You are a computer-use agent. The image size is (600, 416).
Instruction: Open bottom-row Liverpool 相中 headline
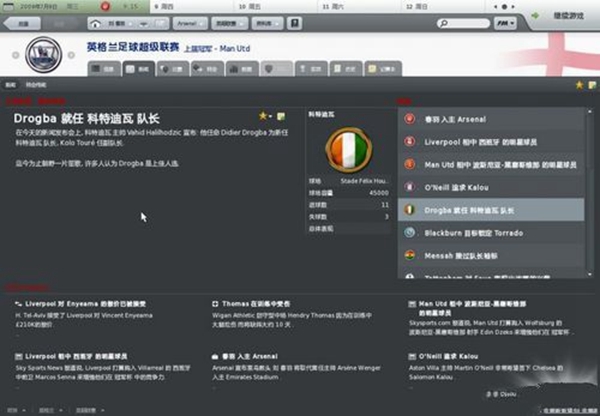(x=76, y=356)
